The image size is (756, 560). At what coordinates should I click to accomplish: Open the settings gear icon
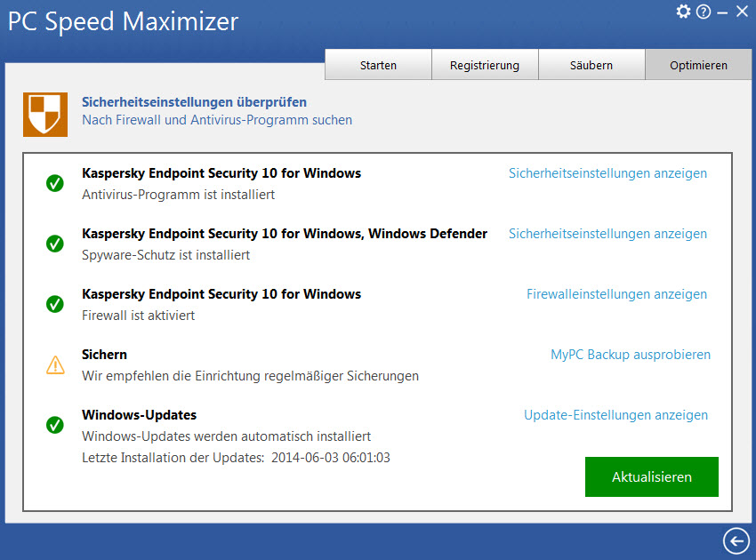pyautogui.click(x=683, y=11)
